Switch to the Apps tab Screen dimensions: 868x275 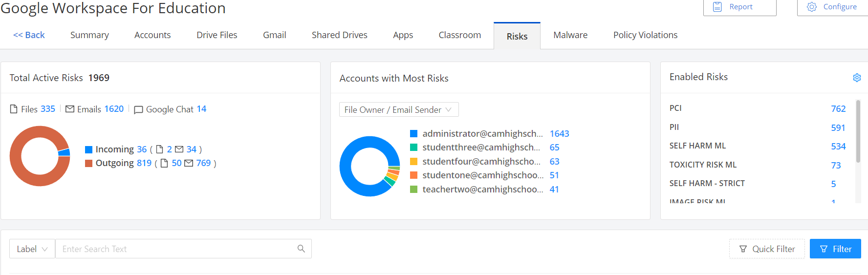point(403,35)
